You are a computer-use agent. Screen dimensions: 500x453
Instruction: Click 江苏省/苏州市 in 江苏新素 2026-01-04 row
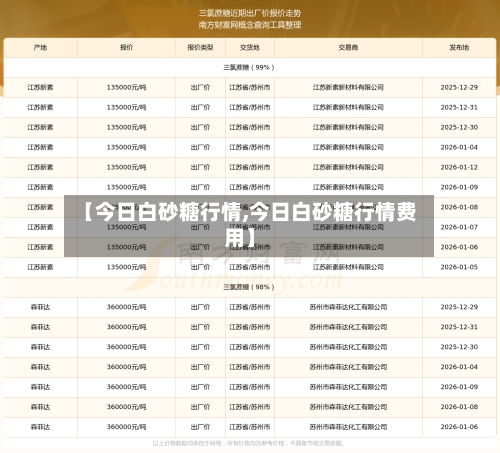pos(250,147)
